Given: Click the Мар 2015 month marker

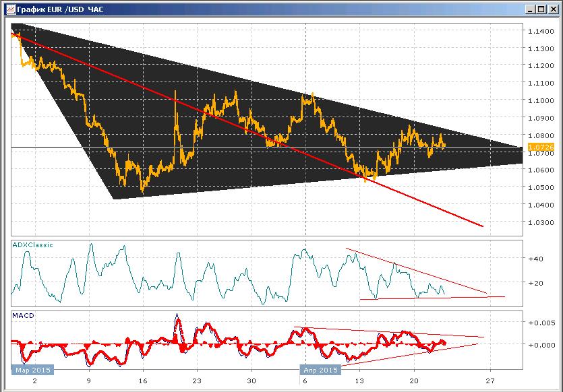Looking at the screenshot, I should [x=32, y=370].
